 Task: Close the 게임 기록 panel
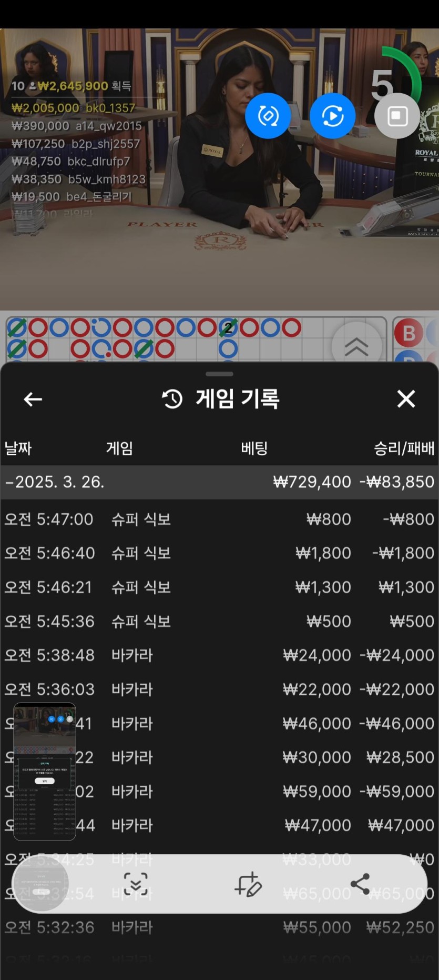coord(406,399)
